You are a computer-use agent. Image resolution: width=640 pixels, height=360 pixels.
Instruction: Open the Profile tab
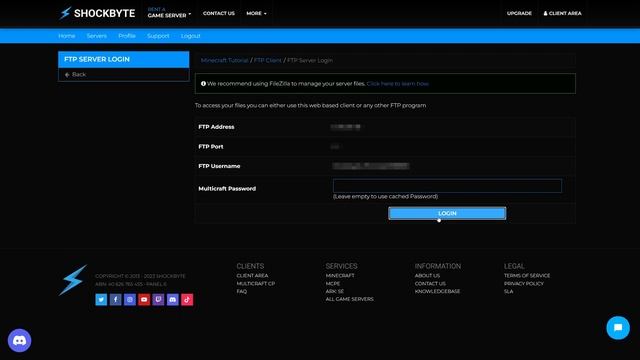tap(127, 36)
